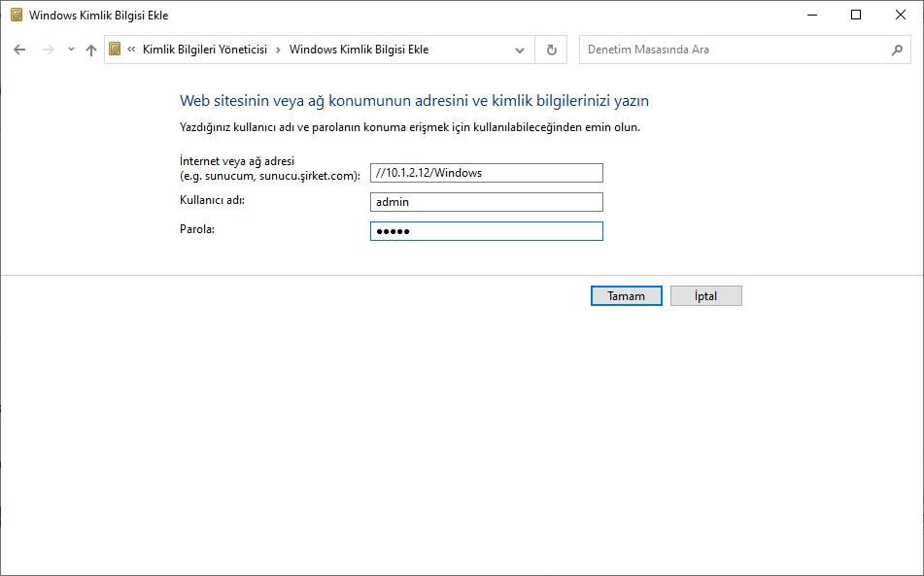Image resolution: width=924 pixels, height=576 pixels.
Task: Click the forward navigation arrow
Action: point(49,51)
